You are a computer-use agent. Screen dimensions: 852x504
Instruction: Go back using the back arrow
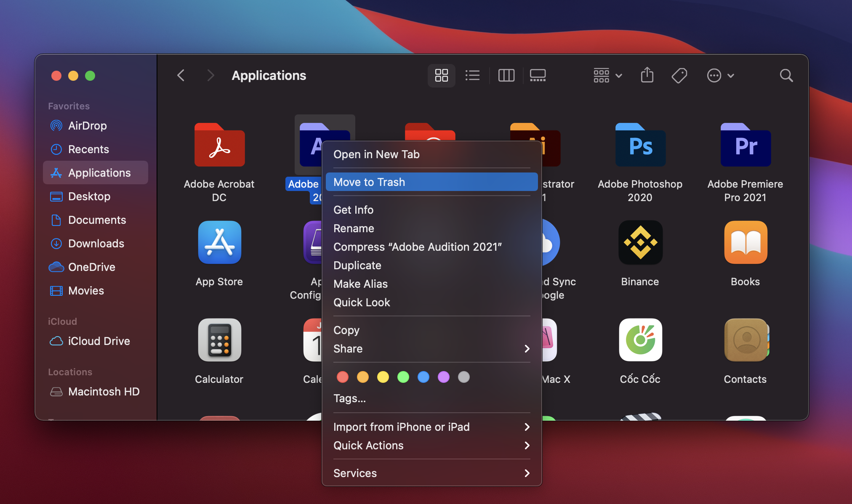pos(181,76)
